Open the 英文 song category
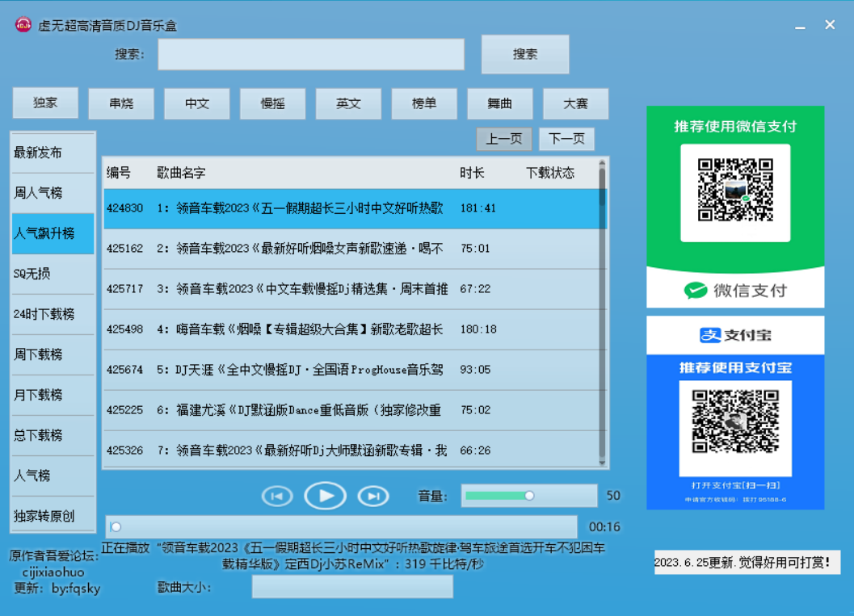 pyautogui.click(x=348, y=103)
